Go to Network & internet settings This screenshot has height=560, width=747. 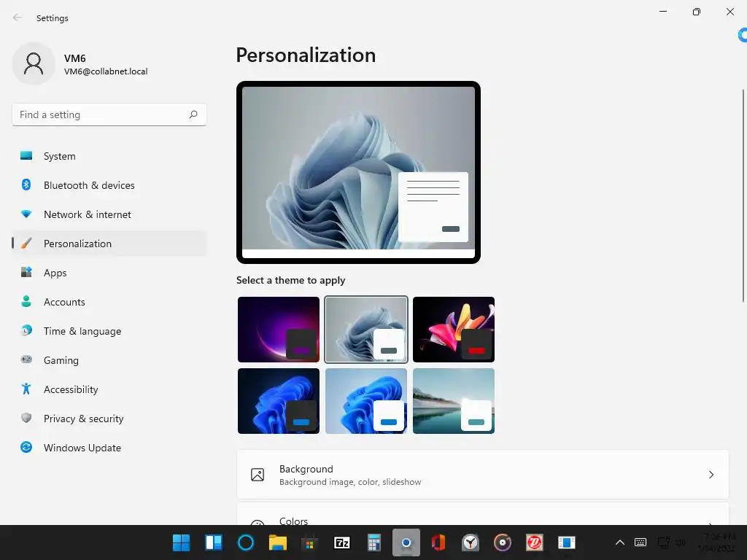tap(109, 214)
